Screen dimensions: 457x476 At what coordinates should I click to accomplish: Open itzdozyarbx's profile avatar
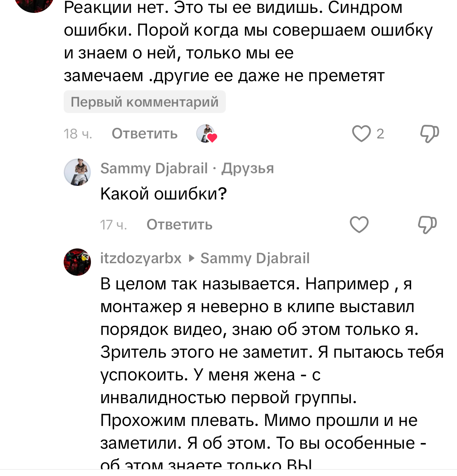(x=77, y=262)
